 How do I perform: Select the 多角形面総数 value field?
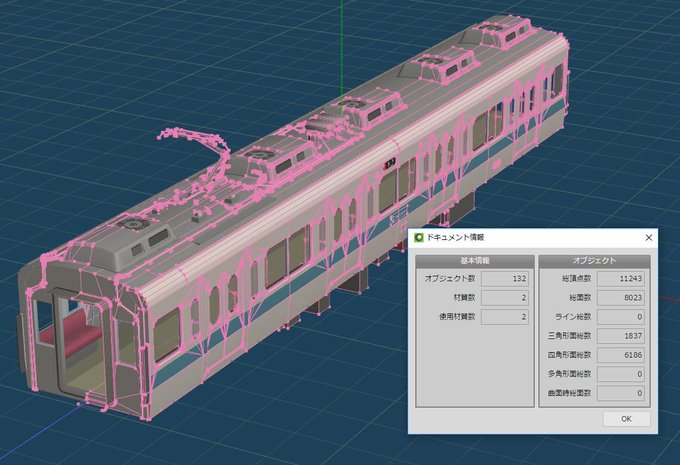click(x=621, y=374)
